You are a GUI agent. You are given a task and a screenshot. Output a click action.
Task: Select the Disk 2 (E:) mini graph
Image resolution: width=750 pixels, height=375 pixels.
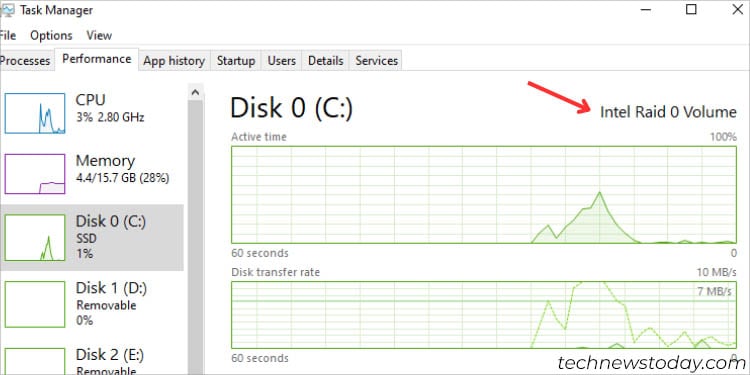(x=35, y=361)
